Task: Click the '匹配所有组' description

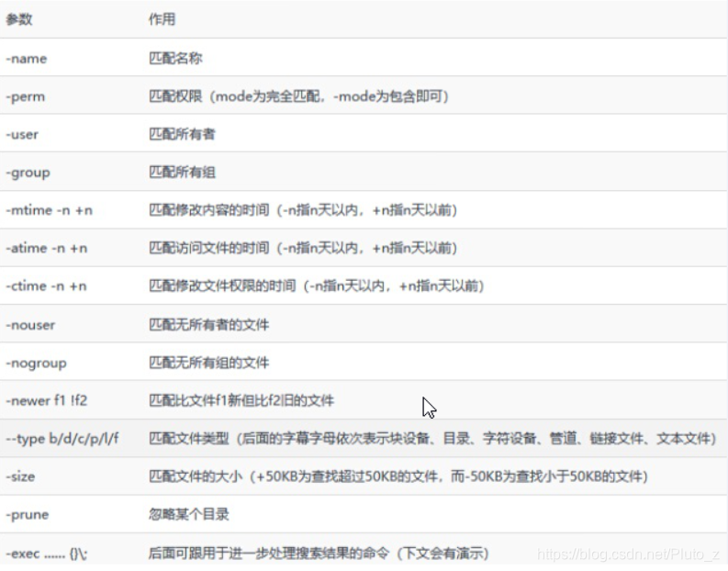Action: (x=182, y=173)
